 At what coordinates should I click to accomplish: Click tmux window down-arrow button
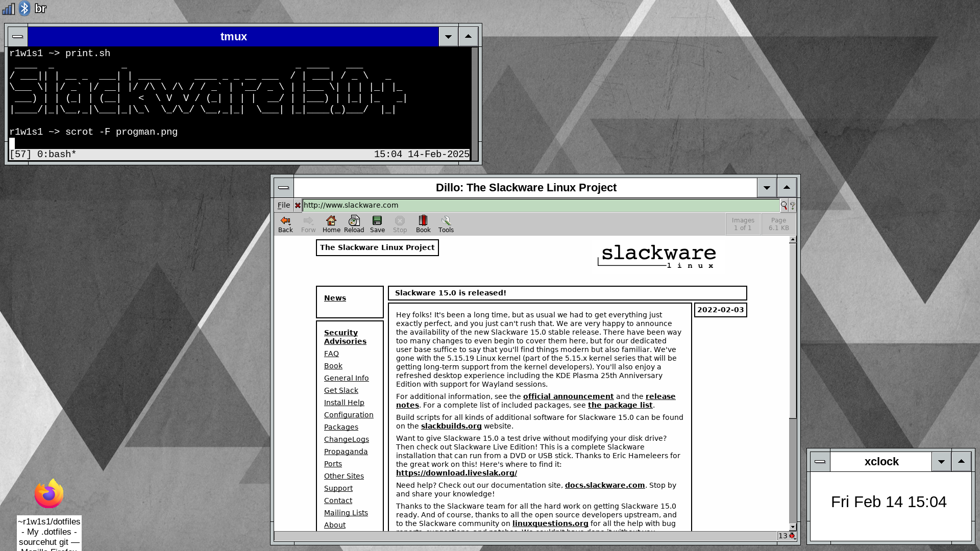(x=448, y=37)
